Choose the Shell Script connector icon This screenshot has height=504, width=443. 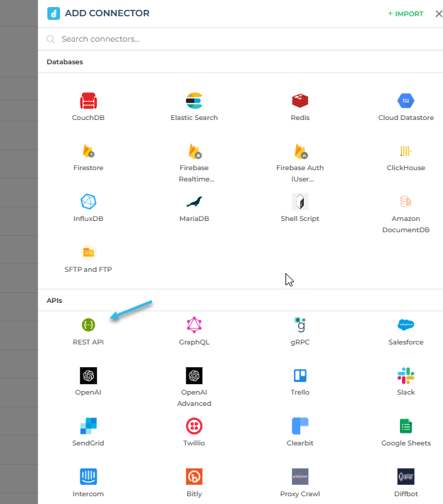[x=300, y=202]
